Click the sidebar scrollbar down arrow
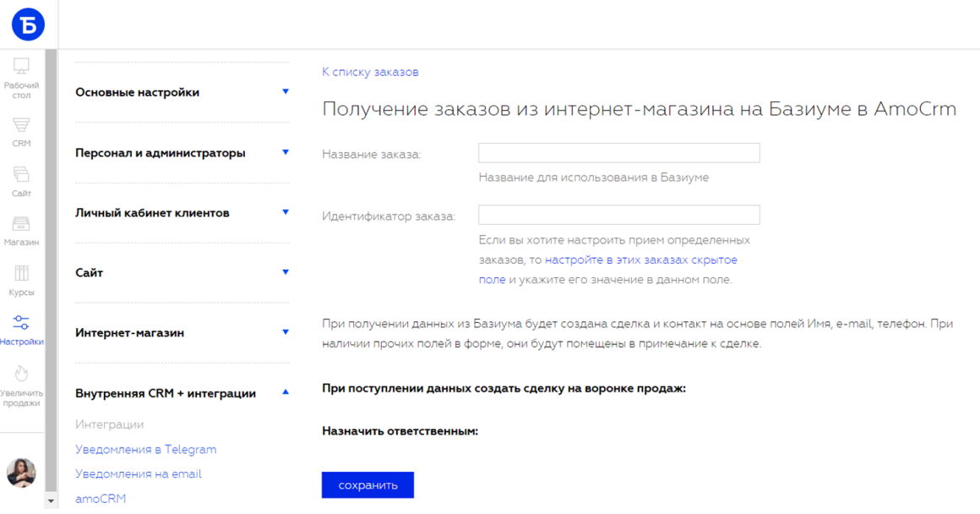Image resolution: width=980 pixels, height=514 pixels. (51, 501)
